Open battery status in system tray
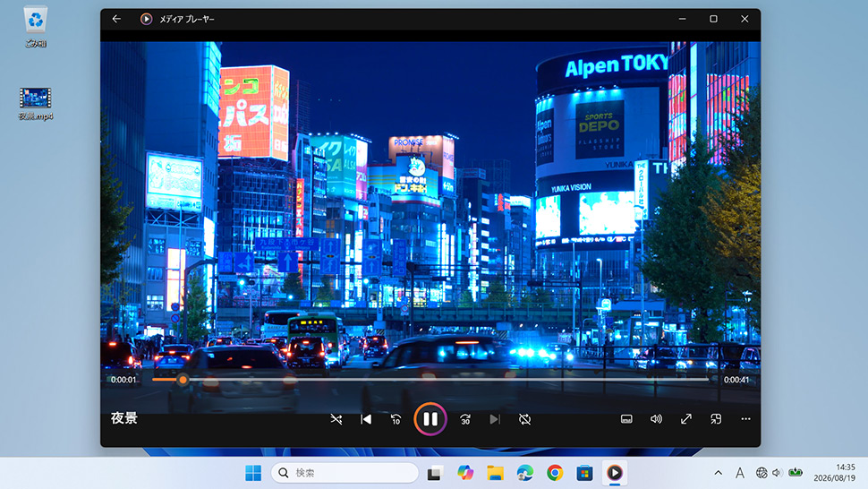 tap(796, 473)
